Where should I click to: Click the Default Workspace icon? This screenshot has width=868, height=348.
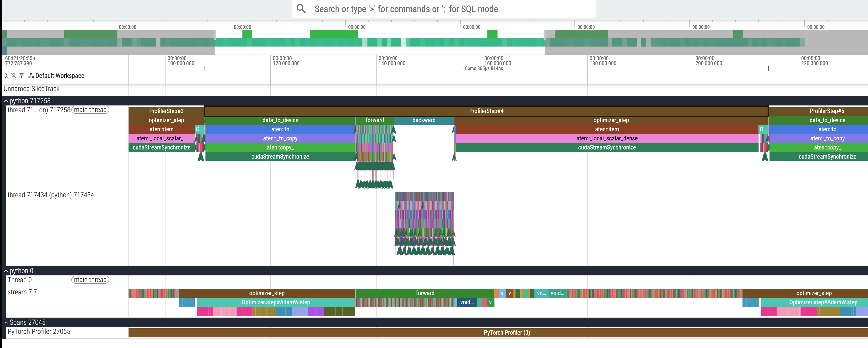click(31, 76)
